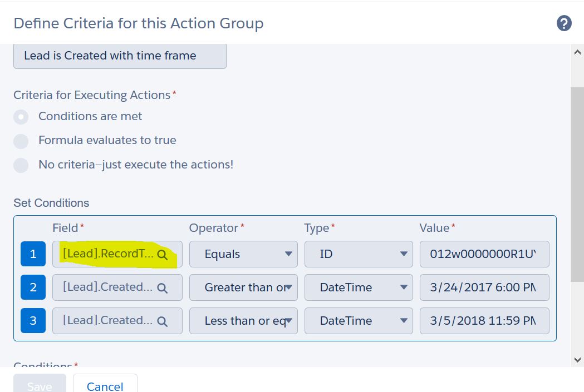Click the condition number 2 badge

tap(33, 287)
